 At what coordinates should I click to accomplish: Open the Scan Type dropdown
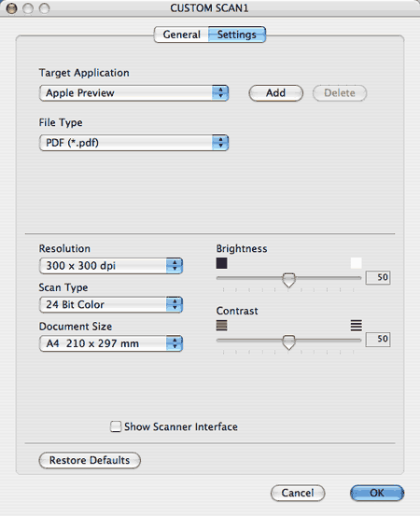pyautogui.click(x=111, y=305)
